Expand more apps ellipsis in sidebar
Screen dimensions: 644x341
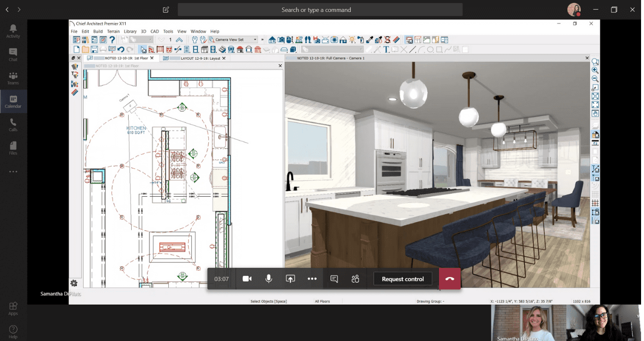13,172
